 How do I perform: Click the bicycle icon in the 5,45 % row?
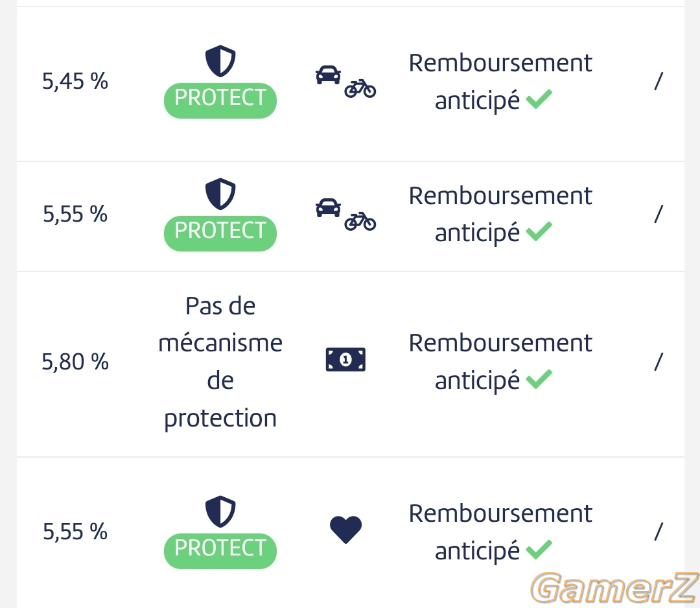360,88
